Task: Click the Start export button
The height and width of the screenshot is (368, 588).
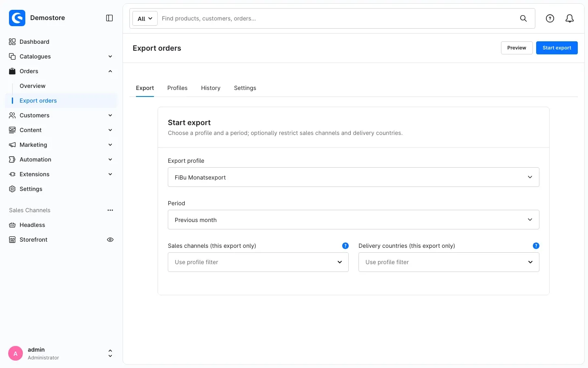Action: tap(557, 48)
